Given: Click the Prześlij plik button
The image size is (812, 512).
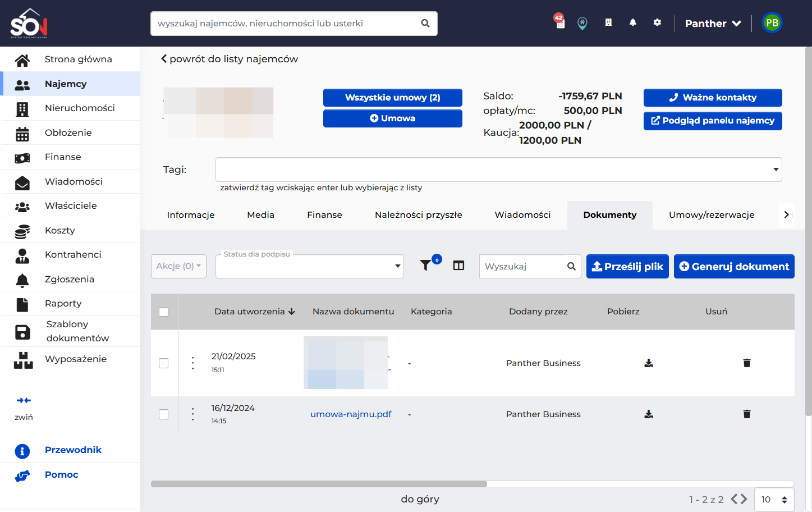Looking at the screenshot, I should [x=627, y=267].
